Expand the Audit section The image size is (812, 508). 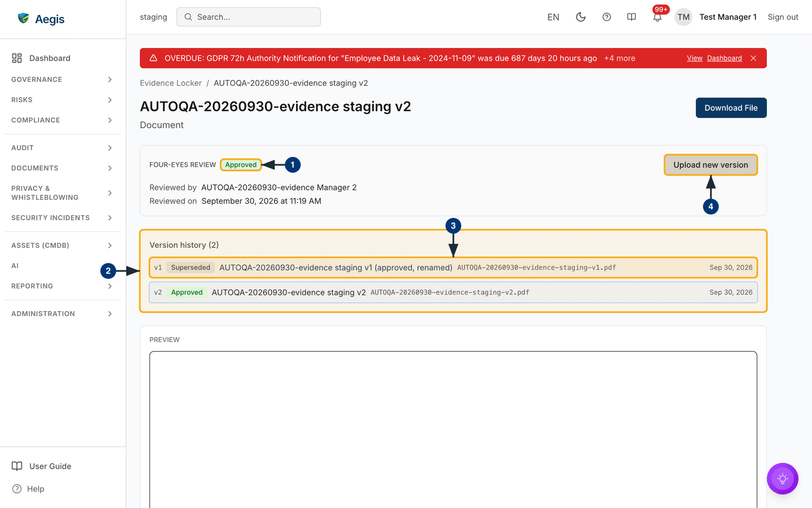coord(62,148)
